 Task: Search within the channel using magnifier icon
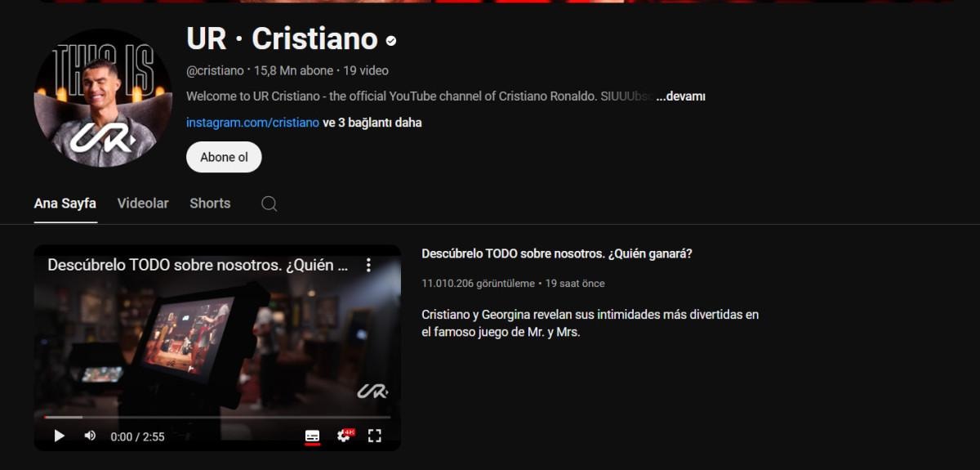tap(269, 204)
